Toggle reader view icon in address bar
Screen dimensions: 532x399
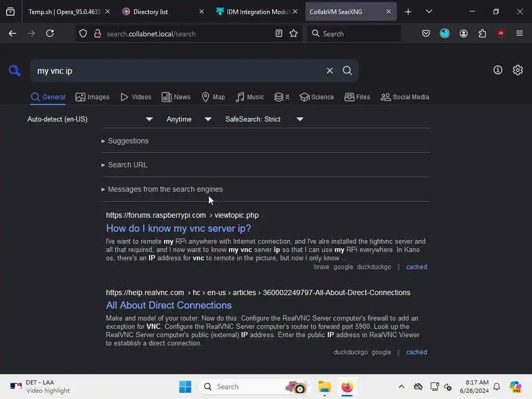pos(279,33)
